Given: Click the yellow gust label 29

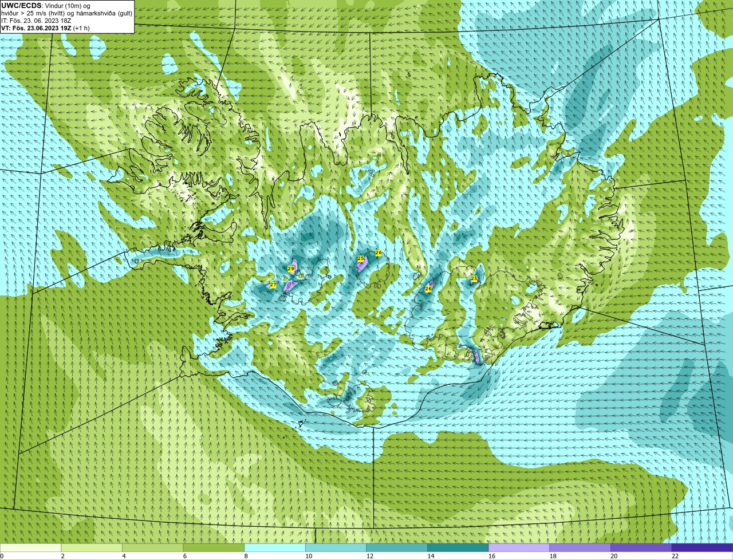Looking at the screenshot, I should (291, 269).
